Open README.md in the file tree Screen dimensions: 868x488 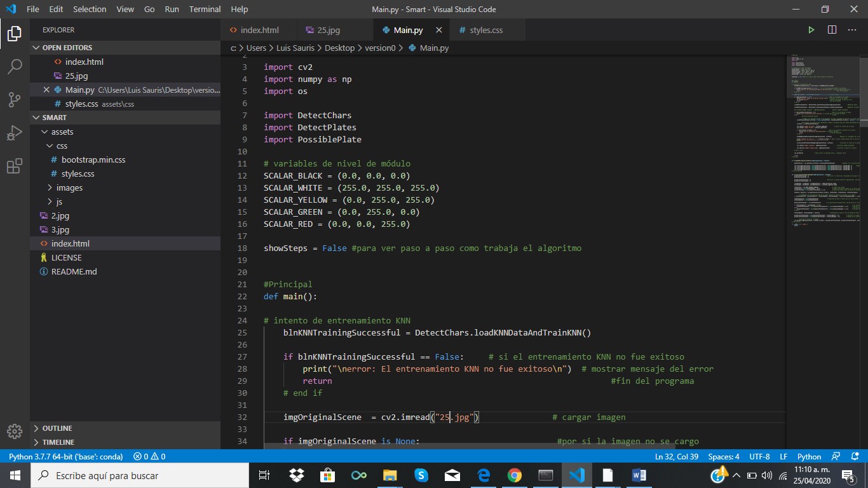click(x=125, y=271)
